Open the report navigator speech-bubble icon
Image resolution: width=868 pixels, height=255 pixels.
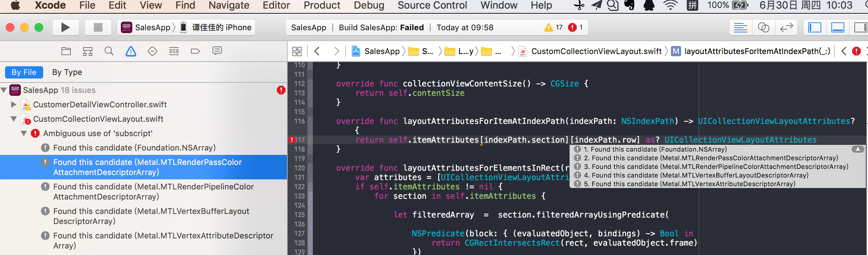pyautogui.click(x=217, y=51)
